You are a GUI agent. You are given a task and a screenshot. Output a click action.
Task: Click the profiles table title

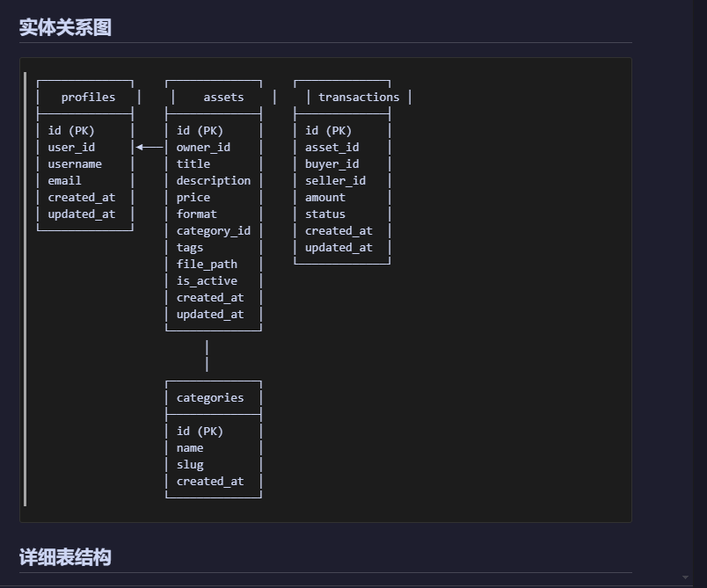click(88, 98)
